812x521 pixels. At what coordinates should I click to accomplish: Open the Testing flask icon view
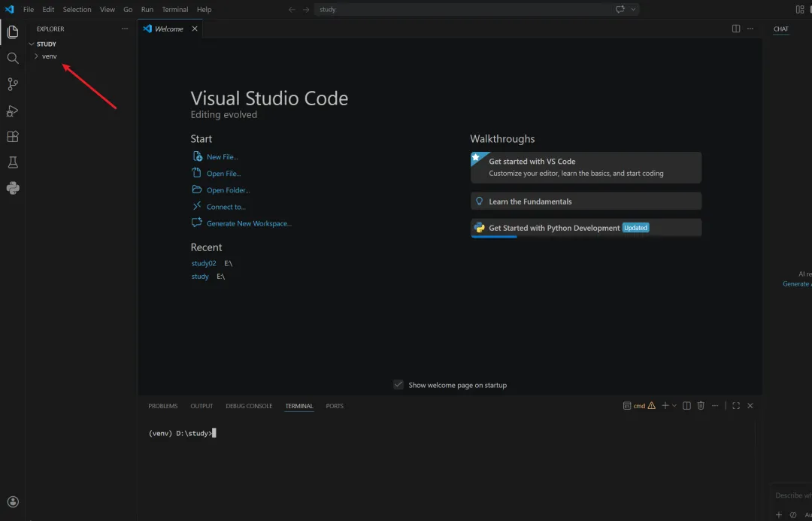point(13,162)
